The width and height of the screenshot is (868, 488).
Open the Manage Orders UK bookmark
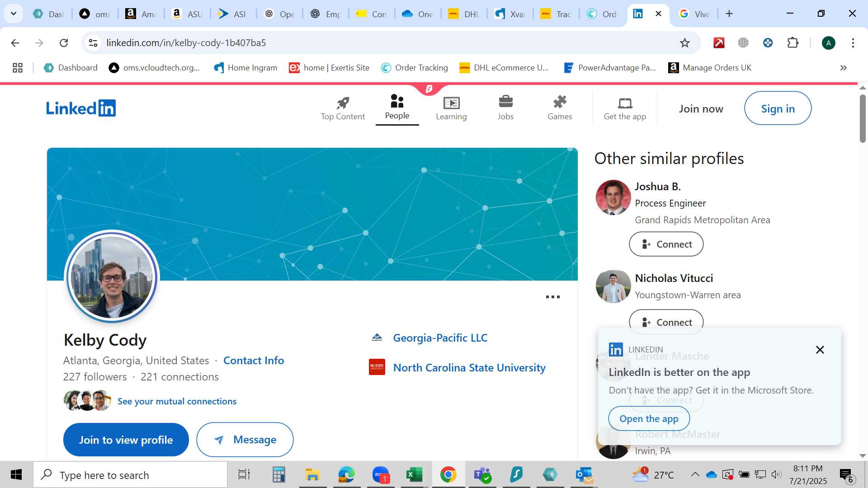coord(710,68)
